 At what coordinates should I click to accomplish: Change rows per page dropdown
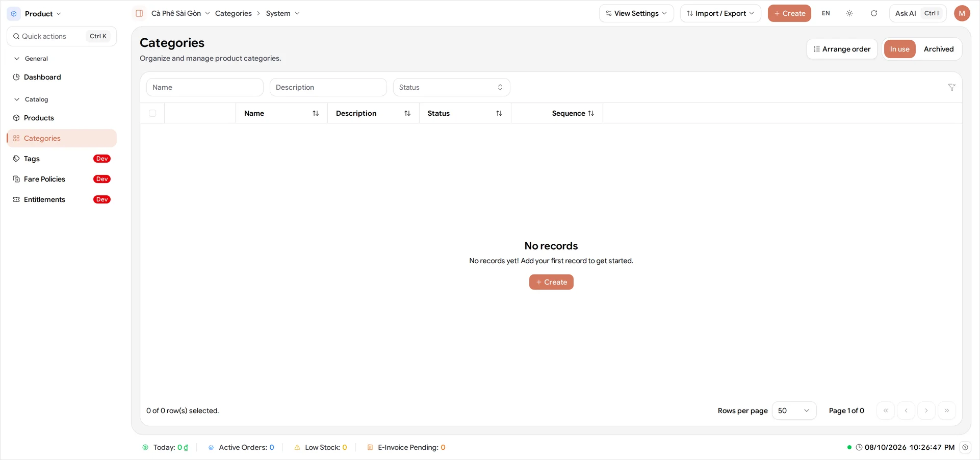794,411
